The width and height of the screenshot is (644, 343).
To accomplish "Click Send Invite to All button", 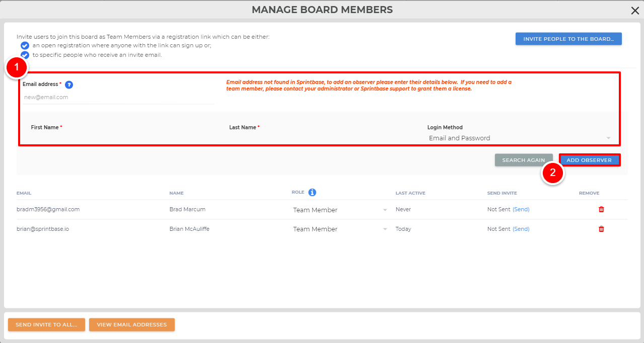I will [x=46, y=325].
